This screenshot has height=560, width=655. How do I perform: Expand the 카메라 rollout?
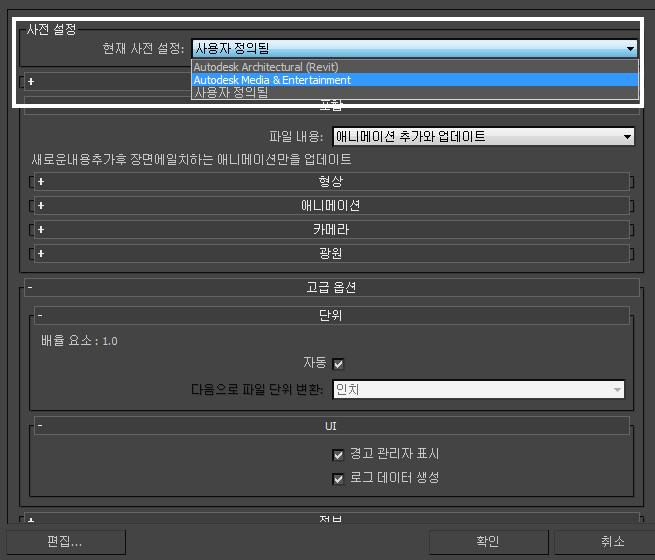coord(332,229)
